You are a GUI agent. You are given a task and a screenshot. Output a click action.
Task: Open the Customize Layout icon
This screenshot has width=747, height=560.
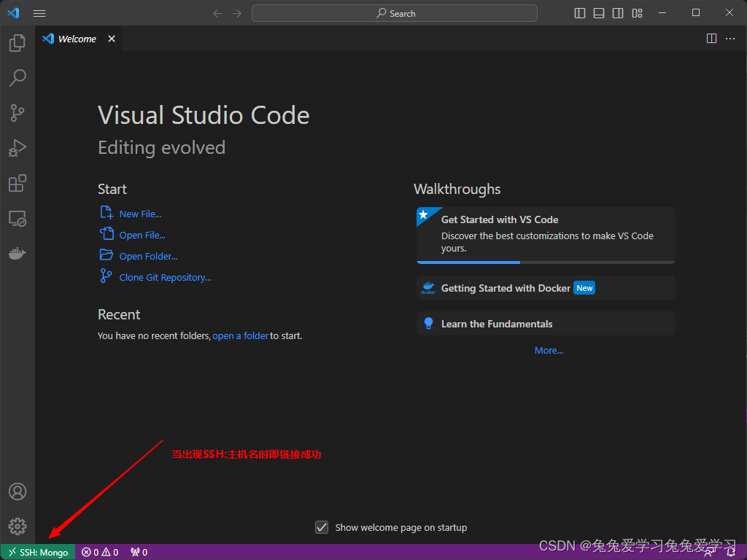point(637,13)
